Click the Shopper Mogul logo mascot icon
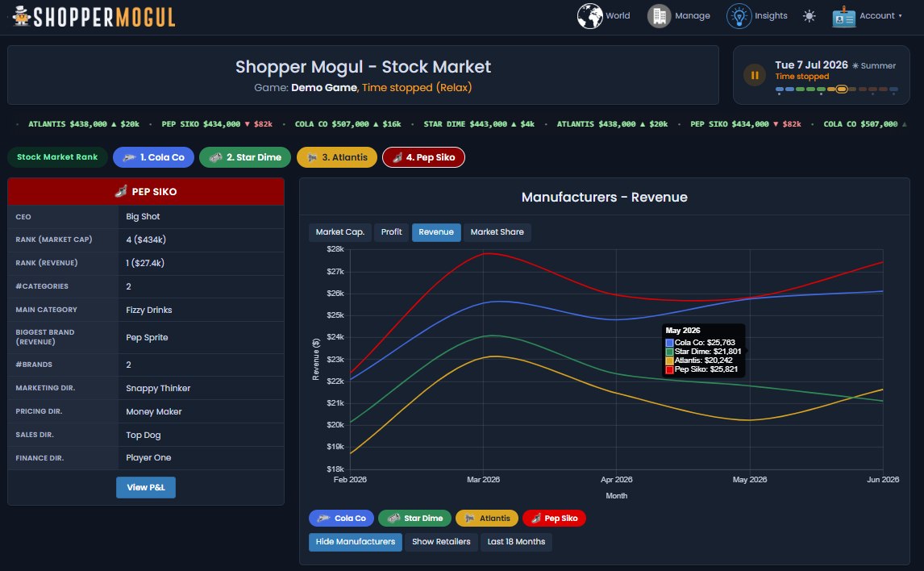The image size is (924, 571). (22, 16)
